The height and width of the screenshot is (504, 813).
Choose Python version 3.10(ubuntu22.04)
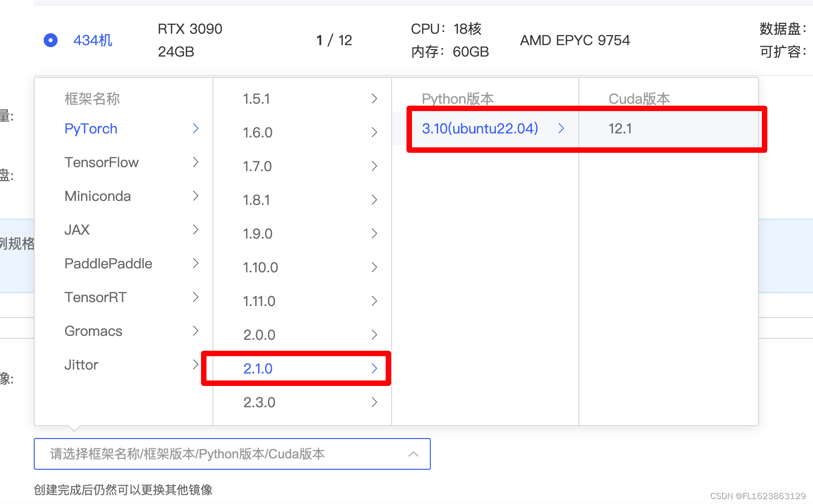(480, 128)
